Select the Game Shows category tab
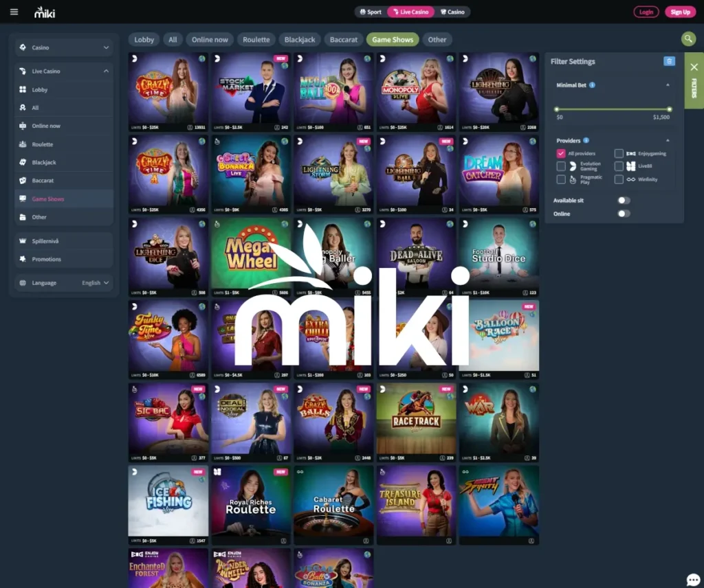This screenshot has height=588, width=704. [x=393, y=39]
